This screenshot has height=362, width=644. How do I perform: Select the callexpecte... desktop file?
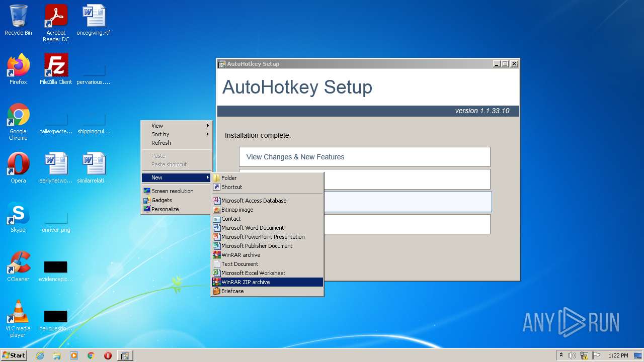(x=56, y=123)
